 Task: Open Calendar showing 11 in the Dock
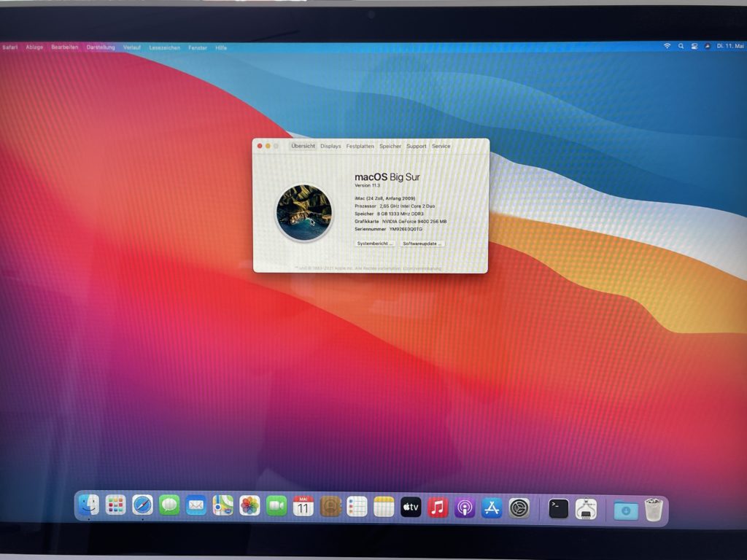pos(303,507)
